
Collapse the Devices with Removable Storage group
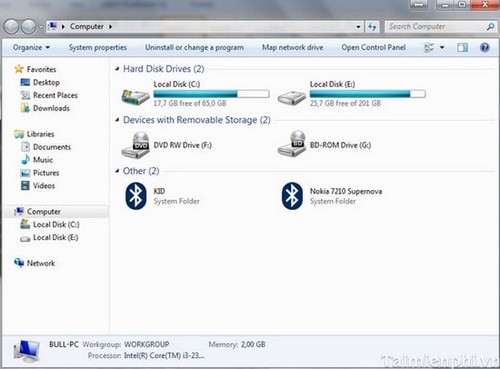(x=117, y=120)
